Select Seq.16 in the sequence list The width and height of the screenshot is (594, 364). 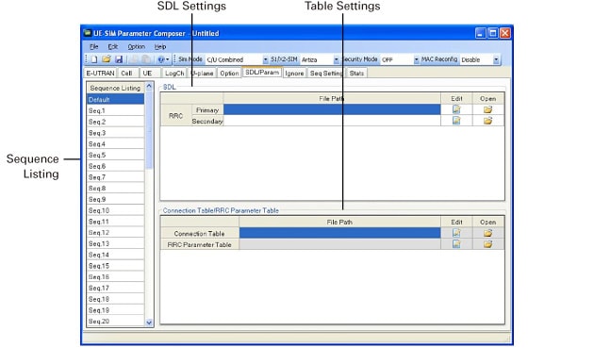tap(116, 277)
